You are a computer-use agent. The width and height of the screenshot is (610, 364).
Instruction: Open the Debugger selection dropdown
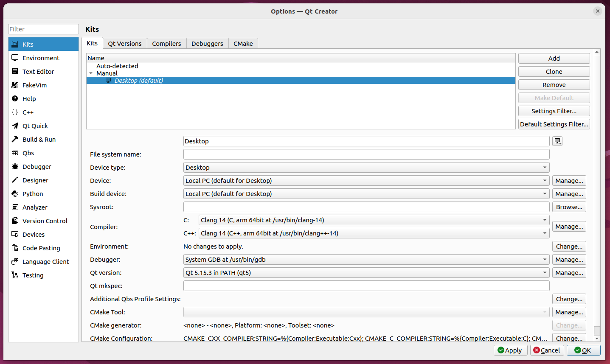[x=366, y=260]
